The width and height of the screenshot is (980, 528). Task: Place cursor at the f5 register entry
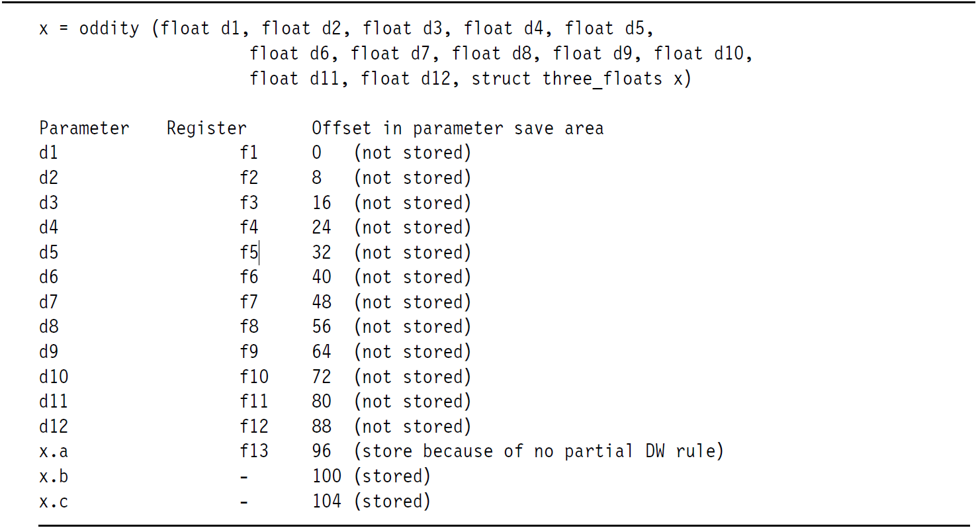[249, 253]
